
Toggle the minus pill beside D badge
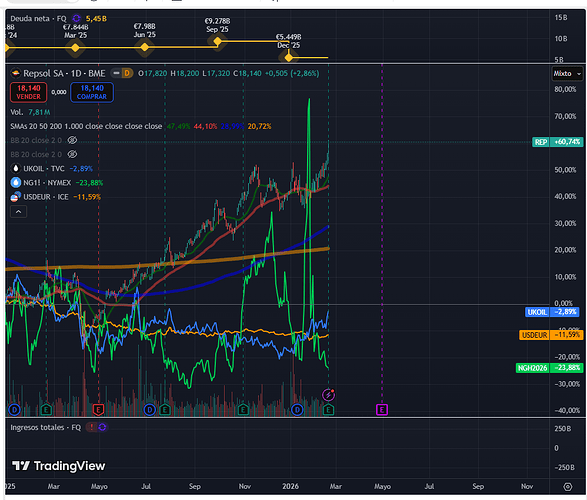coord(116,73)
